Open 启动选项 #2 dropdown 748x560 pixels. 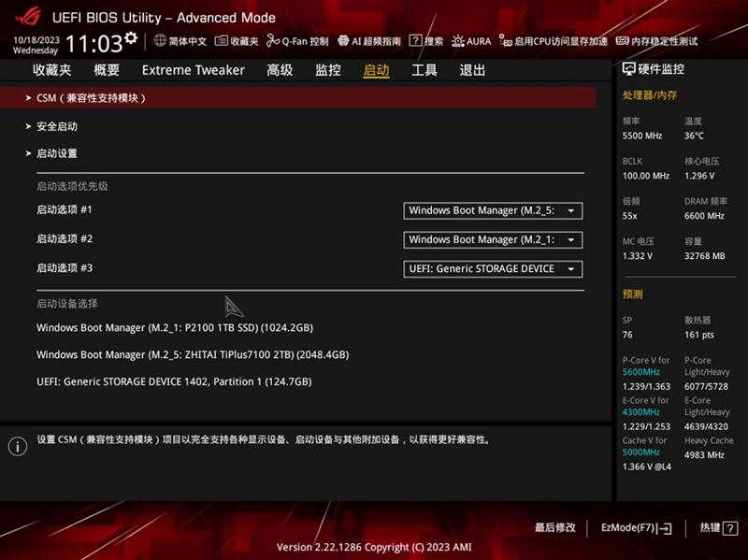[493, 240]
